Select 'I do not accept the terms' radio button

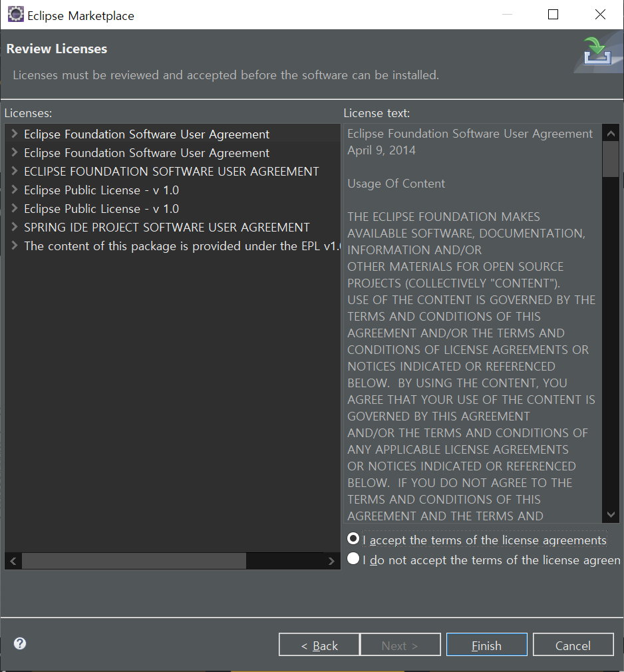[353, 558]
